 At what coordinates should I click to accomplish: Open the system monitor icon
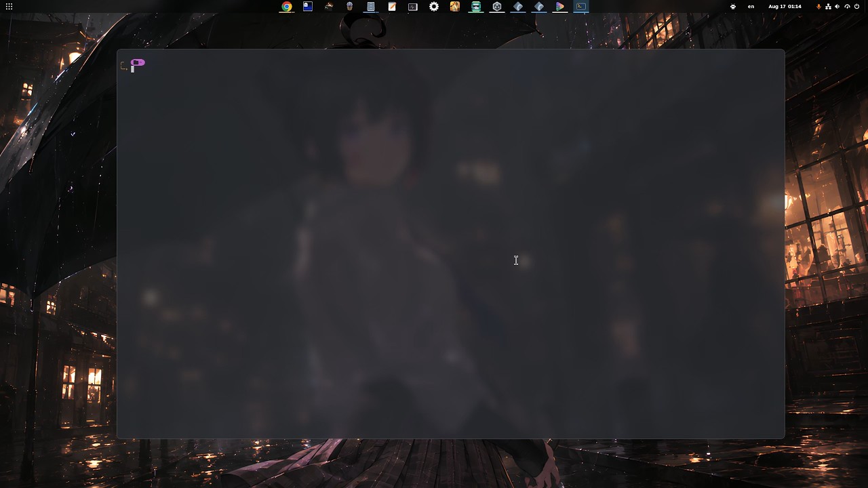(x=413, y=7)
